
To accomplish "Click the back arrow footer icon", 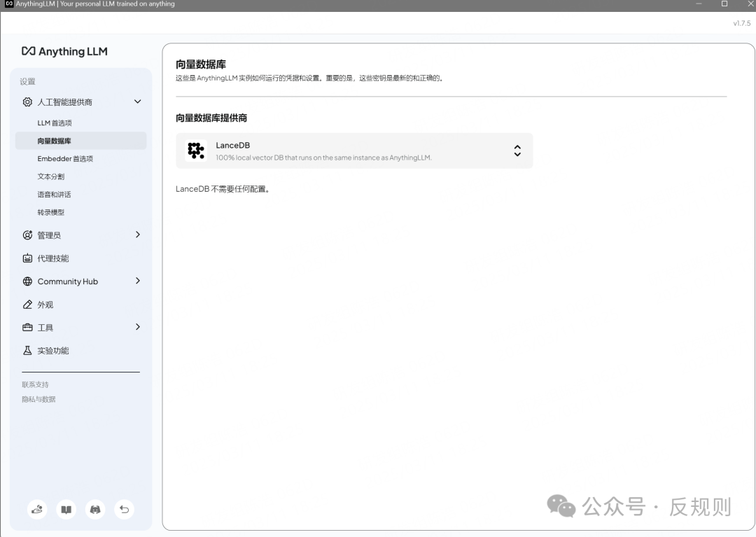I will [x=124, y=509].
